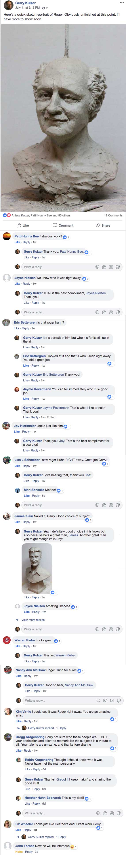This screenshot has width=126, height=868.
Task: Click emoji icon in Patti Hunny Bee reply box
Action: pyautogui.click(x=97, y=267)
